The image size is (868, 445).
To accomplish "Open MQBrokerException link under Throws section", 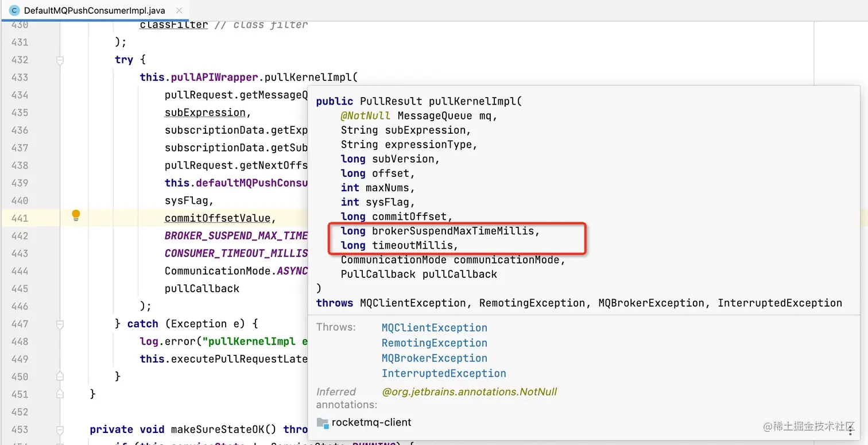I will coord(434,358).
